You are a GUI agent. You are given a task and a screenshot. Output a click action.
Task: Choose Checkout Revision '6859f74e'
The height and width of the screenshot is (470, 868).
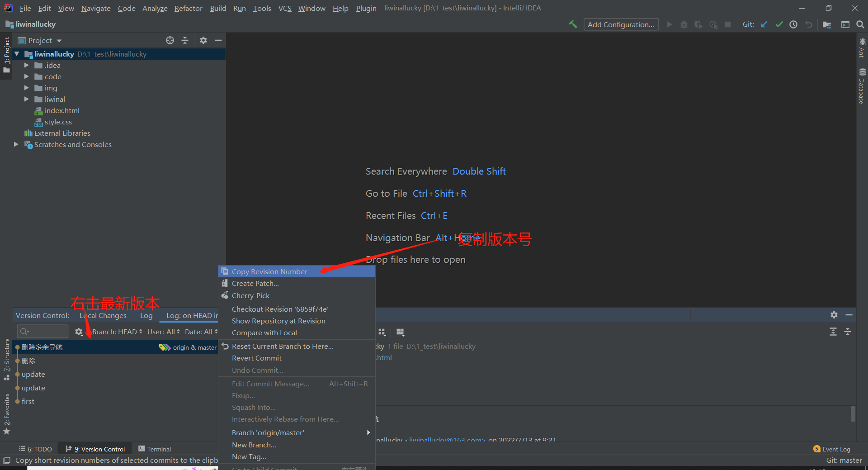(x=297, y=309)
